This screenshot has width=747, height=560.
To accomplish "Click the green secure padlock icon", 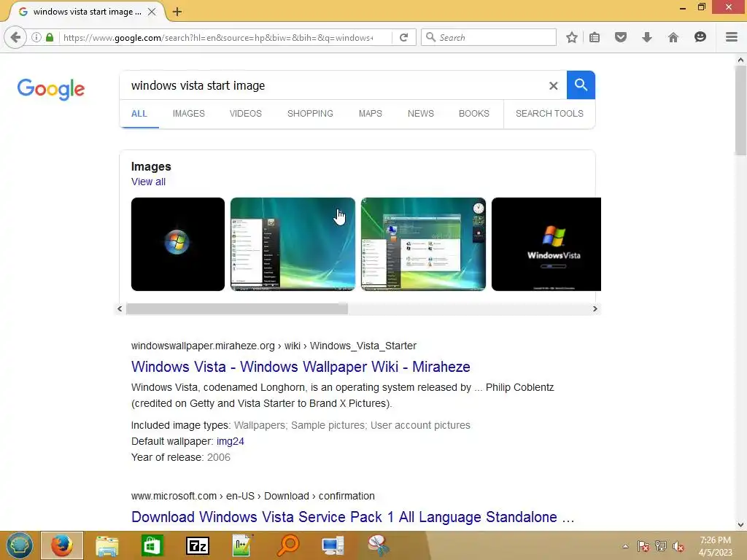I will tap(50, 37).
